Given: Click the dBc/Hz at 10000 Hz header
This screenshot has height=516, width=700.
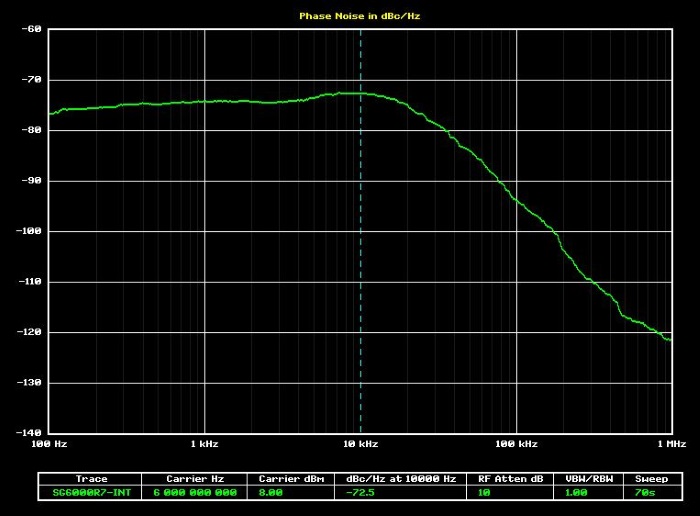Looking at the screenshot, I should (401, 479).
